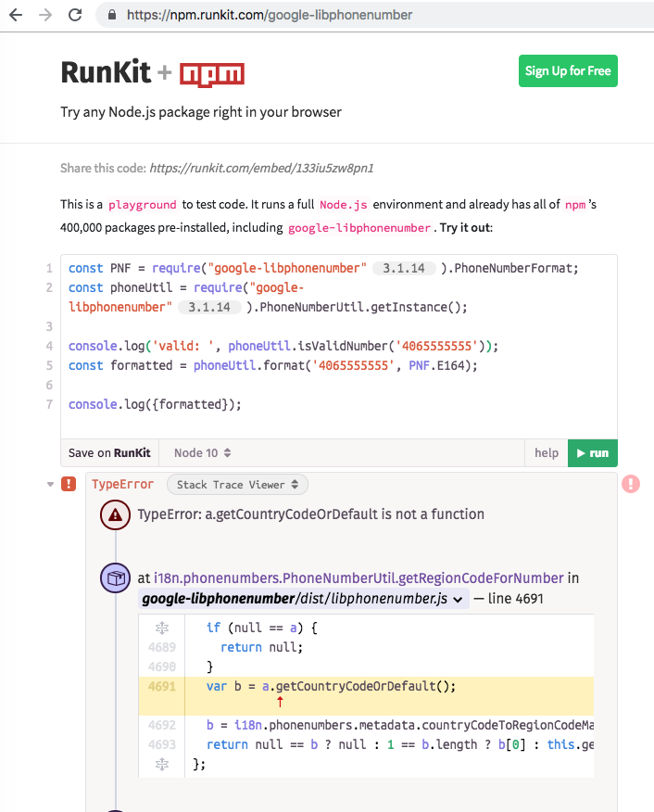Image resolution: width=654 pixels, height=812 pixels.
Task: Click the Sign Up for Free button
Action: 568,70
